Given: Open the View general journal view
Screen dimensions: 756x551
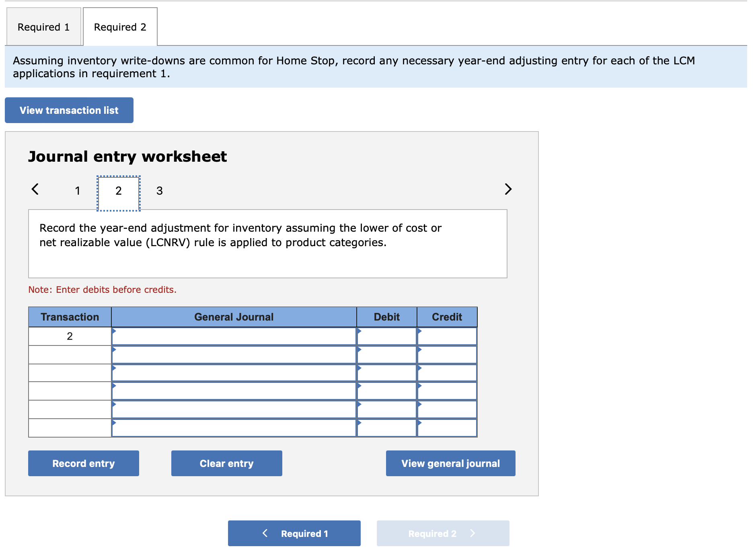Looking at the screenshot, I should tap(450, 463).
